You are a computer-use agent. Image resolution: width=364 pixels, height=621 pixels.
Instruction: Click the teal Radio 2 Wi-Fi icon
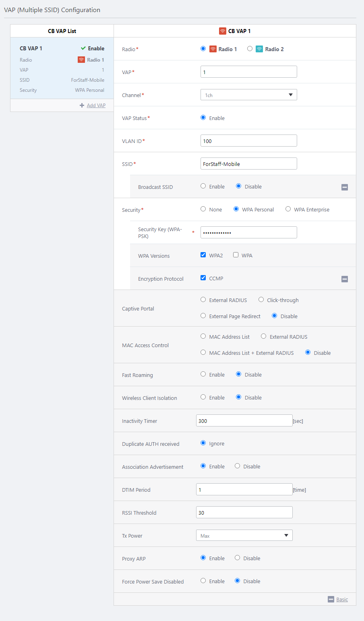tap(259, 49)
